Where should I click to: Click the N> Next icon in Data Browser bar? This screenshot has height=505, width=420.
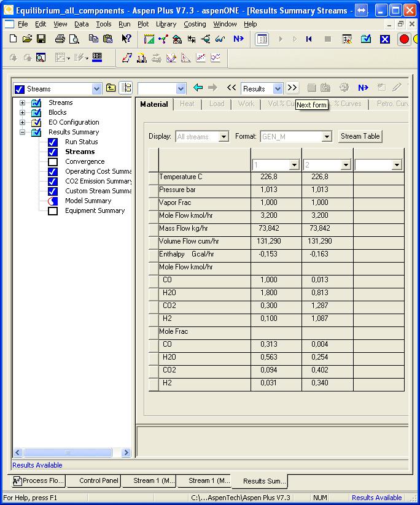point(363,88)
